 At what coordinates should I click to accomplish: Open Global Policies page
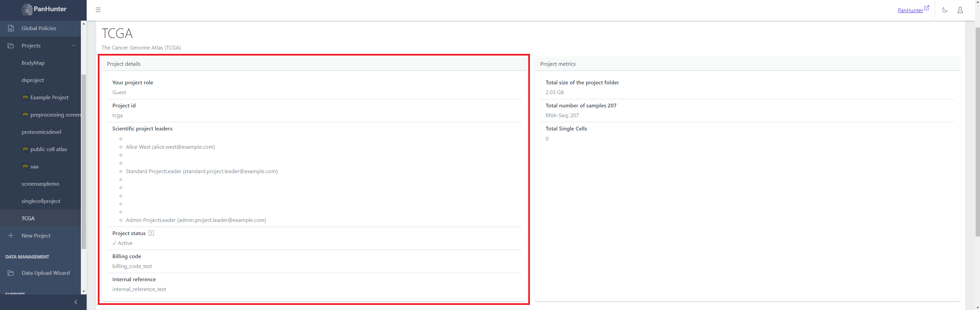point(39,28)
